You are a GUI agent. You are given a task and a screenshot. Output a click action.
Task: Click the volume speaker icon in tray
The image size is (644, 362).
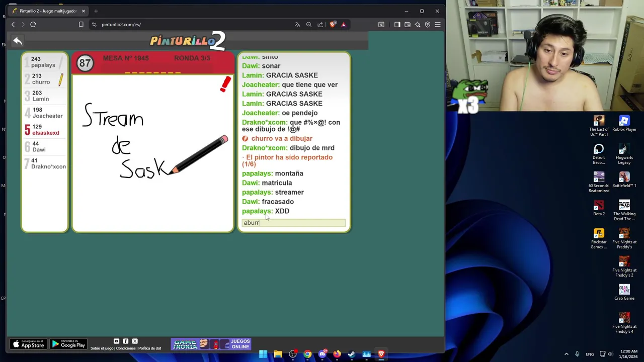coord(610,354)
